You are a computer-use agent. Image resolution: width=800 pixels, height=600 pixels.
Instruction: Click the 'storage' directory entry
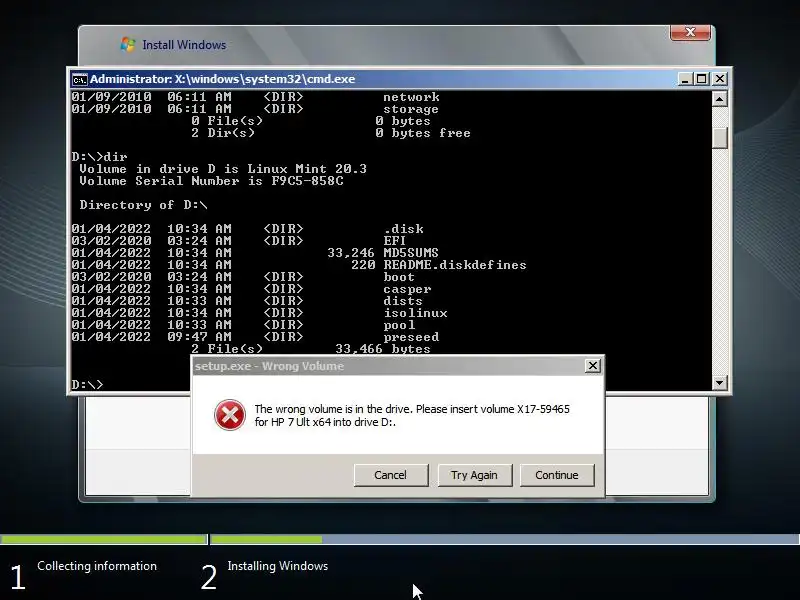(411, 109)
